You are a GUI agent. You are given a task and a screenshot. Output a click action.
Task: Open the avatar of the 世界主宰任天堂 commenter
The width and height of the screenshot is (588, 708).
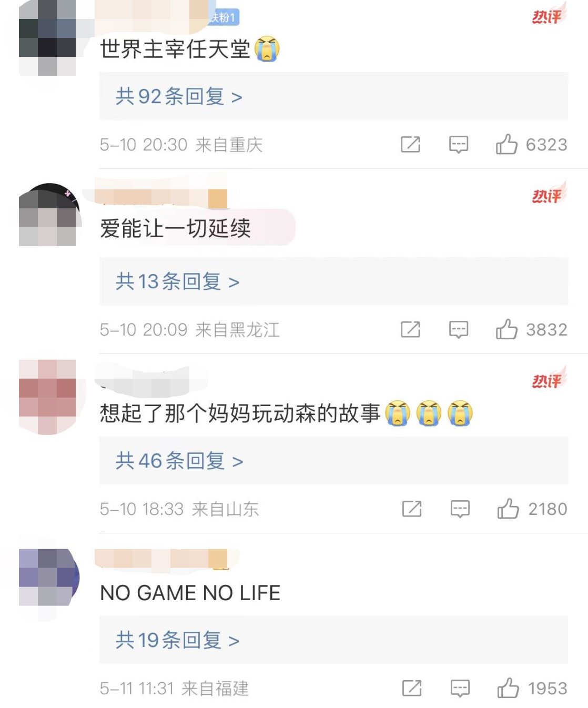point(47,38)
